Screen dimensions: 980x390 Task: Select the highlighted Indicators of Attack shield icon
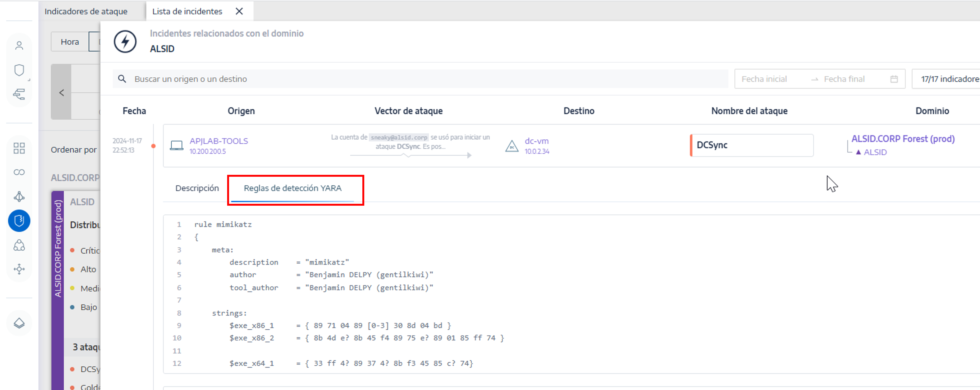[x=19, y=221]
